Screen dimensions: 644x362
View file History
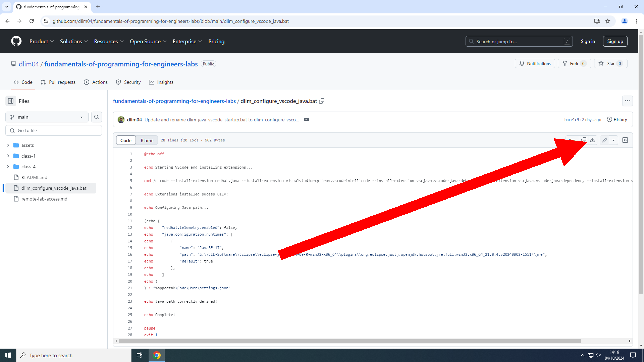click(x=617, y=119)
